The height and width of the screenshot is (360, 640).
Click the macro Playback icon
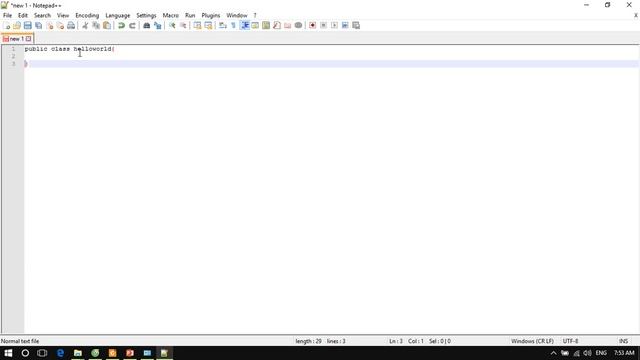(334, 25)
